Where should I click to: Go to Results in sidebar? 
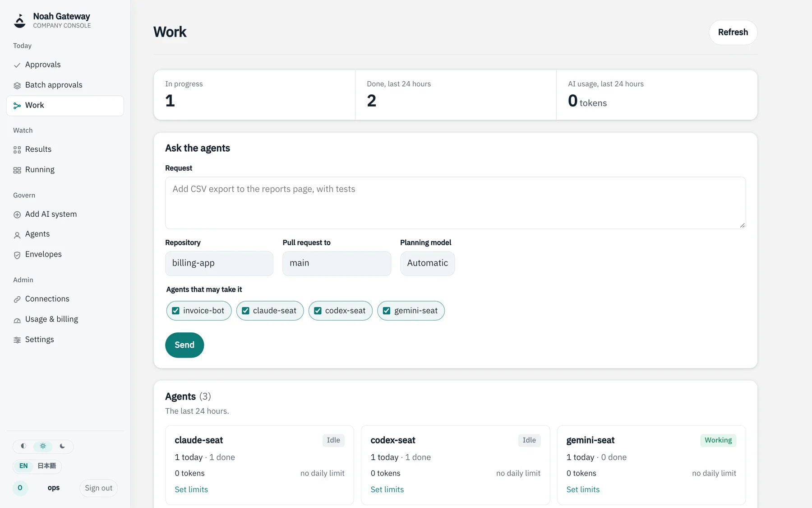[x=65, y=149]
